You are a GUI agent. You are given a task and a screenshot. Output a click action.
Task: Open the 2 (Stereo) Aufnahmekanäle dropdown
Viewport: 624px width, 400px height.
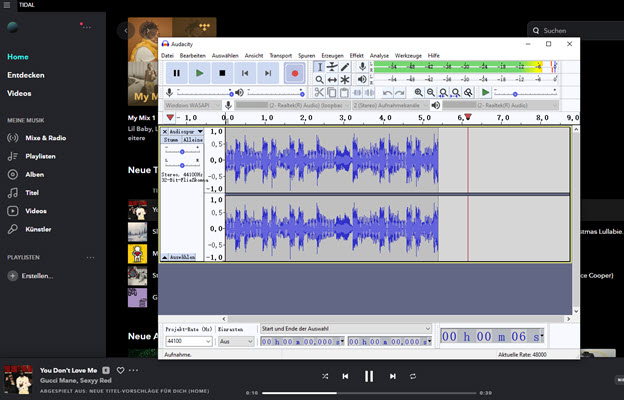coord(391,105)
